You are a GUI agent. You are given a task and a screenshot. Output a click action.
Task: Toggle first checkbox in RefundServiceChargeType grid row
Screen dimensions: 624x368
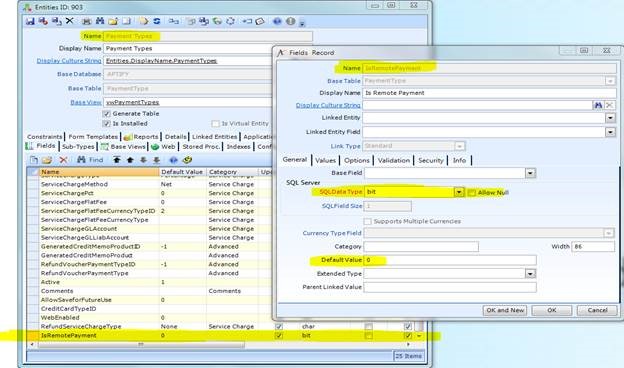pos(279,327)
